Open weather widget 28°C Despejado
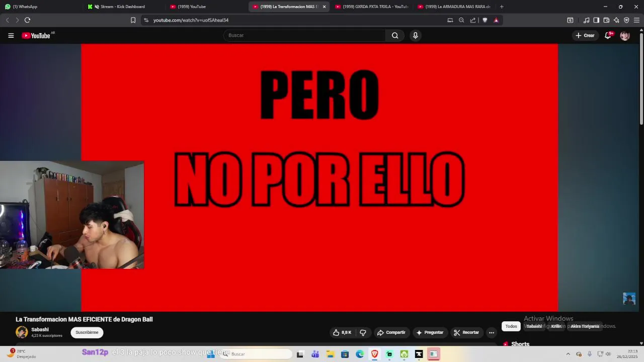644x362 pixels. (x=21, y=354)
